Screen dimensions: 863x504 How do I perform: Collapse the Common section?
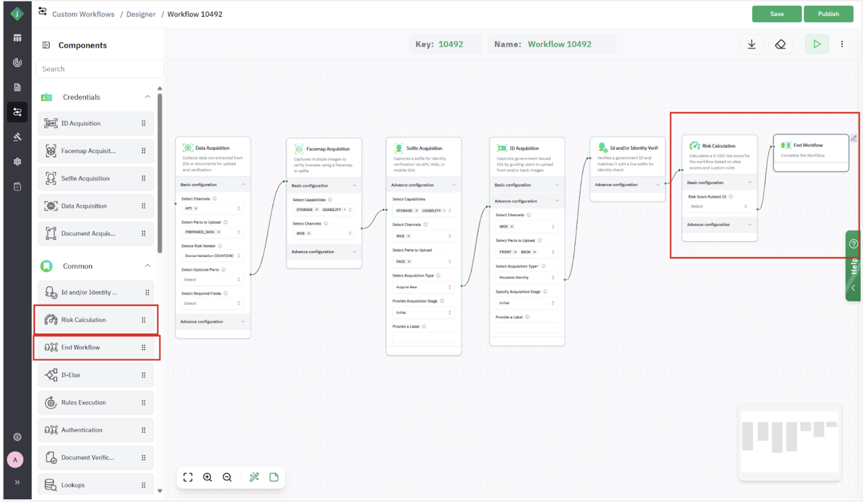[x=147, y=266]
